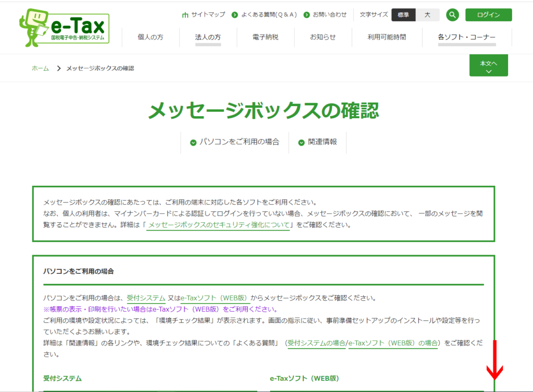Viewport: 533px width, 392px height.
Task: Click arrow icon beside お問い合わせ
Action: [x=307, y=15]
